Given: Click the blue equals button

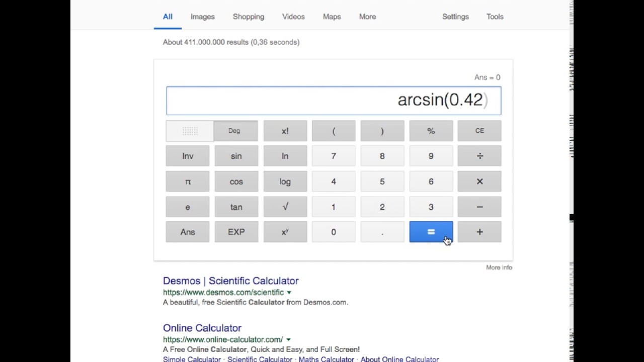Looking at the screenshot, I should click(431, 232).
